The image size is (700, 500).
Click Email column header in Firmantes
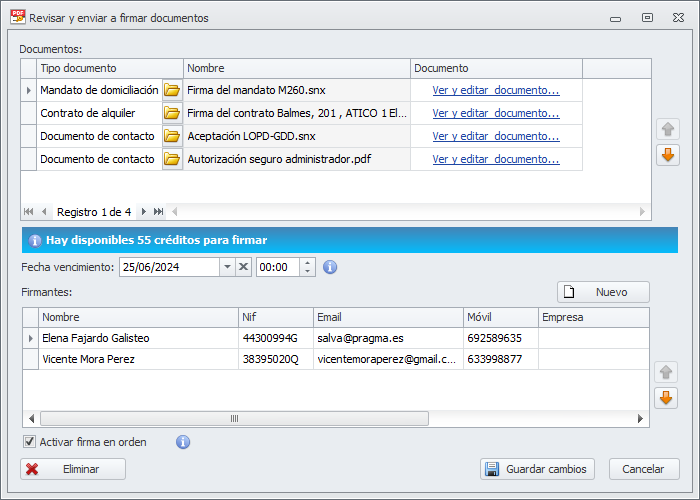(388, 317)
